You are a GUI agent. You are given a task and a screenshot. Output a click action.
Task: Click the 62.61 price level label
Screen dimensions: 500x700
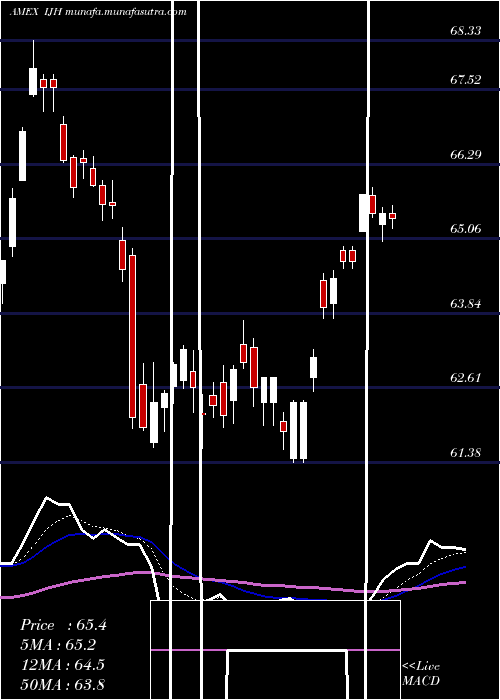466,378
